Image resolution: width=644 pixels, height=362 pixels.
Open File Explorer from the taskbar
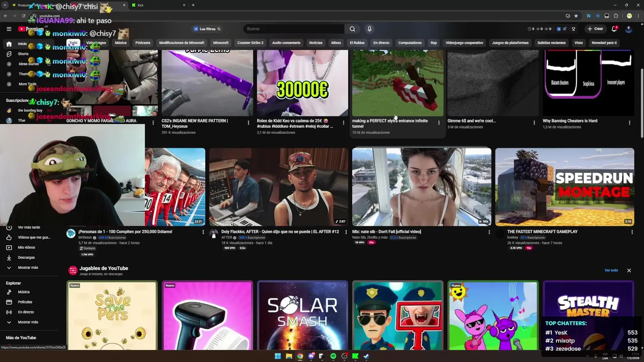point(289,356)
